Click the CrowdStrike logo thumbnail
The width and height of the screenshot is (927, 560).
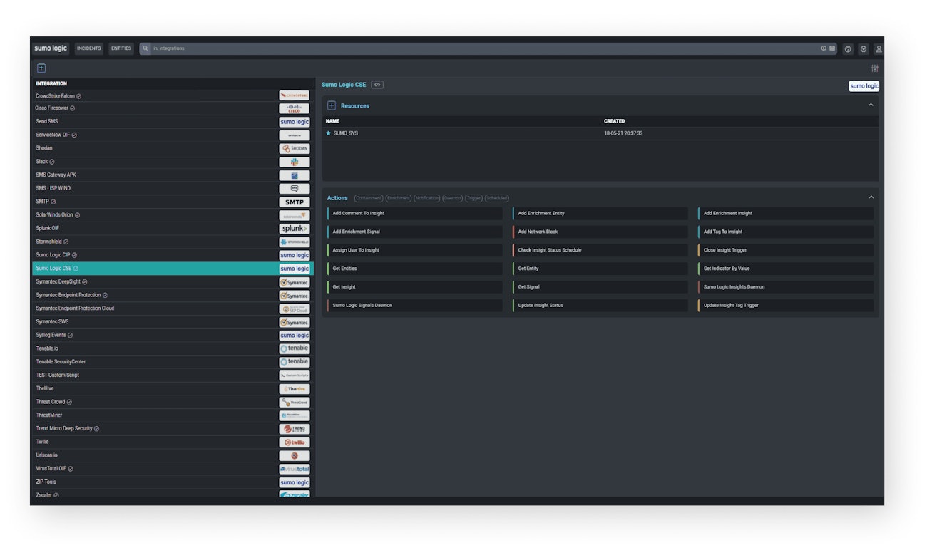coord(295,95)
